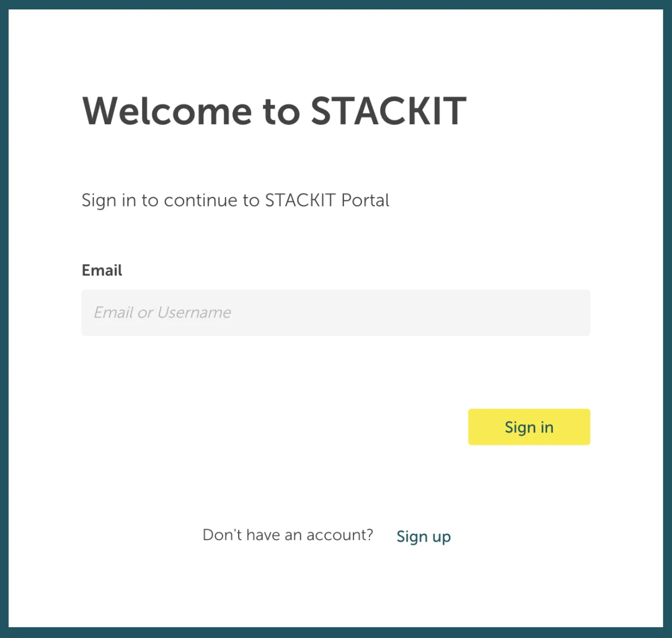Submit login with the Sign in button

pyautogui.click(x=528, y=427)
